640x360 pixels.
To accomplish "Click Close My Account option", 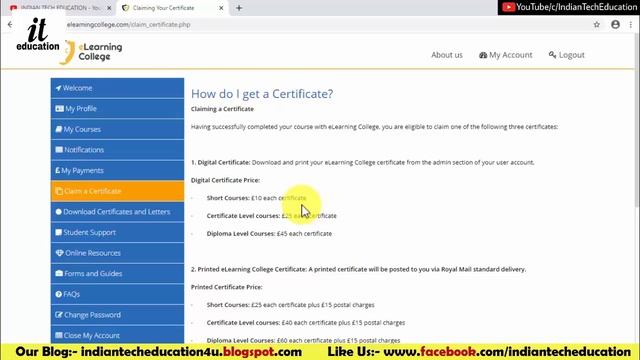I will (117, 335).
